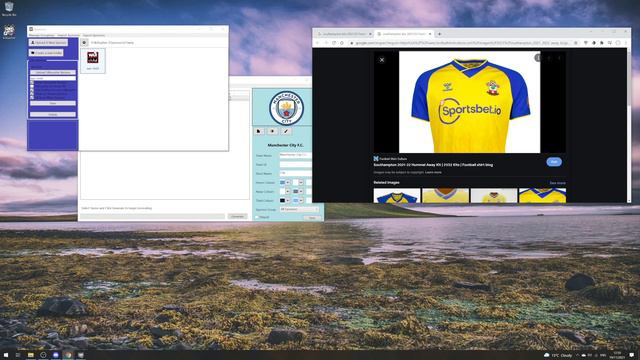Click See more next to Related images
The width and height of the screenshot is (640, 360).
click(x=558, y=183)
